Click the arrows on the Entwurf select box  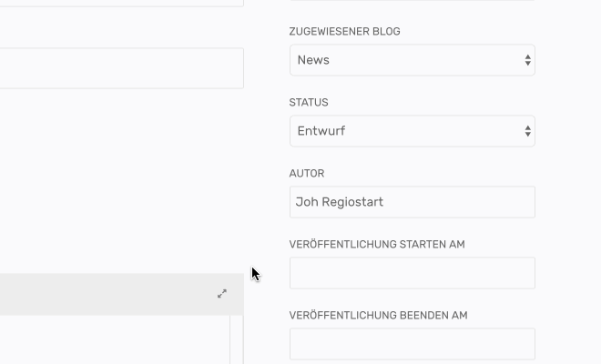pyautogui.click(x=527, y=131)
